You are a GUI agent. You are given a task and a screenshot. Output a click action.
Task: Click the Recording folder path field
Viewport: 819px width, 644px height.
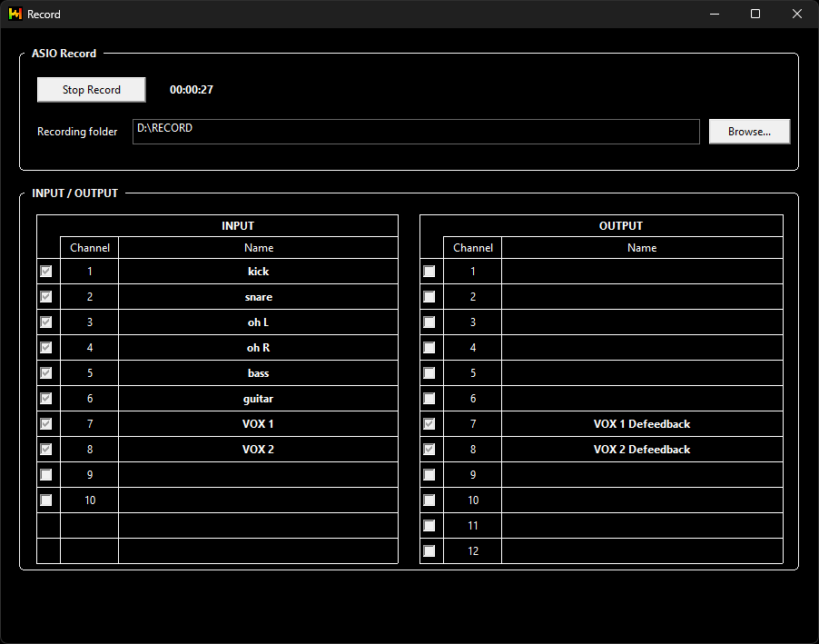(416, 132)
